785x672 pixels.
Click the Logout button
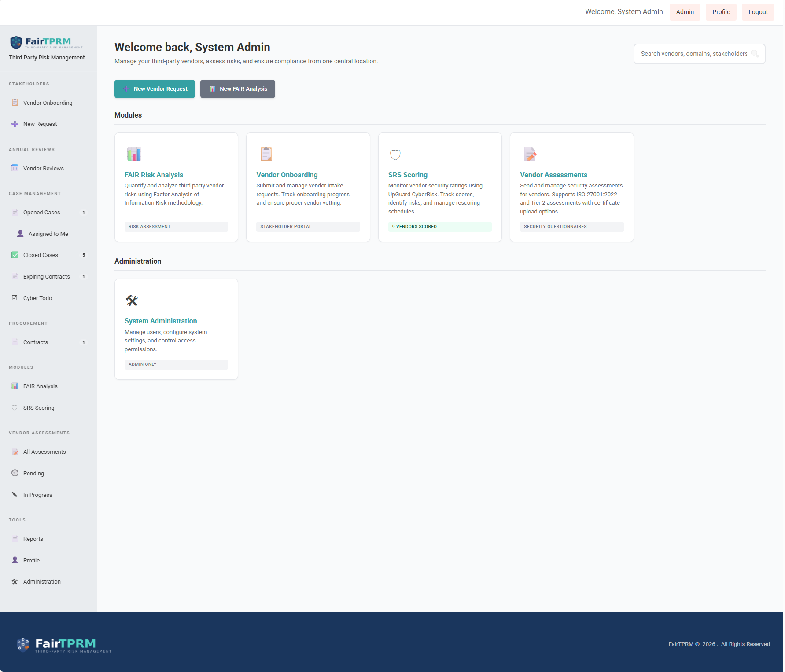click(x=758, y=12)
